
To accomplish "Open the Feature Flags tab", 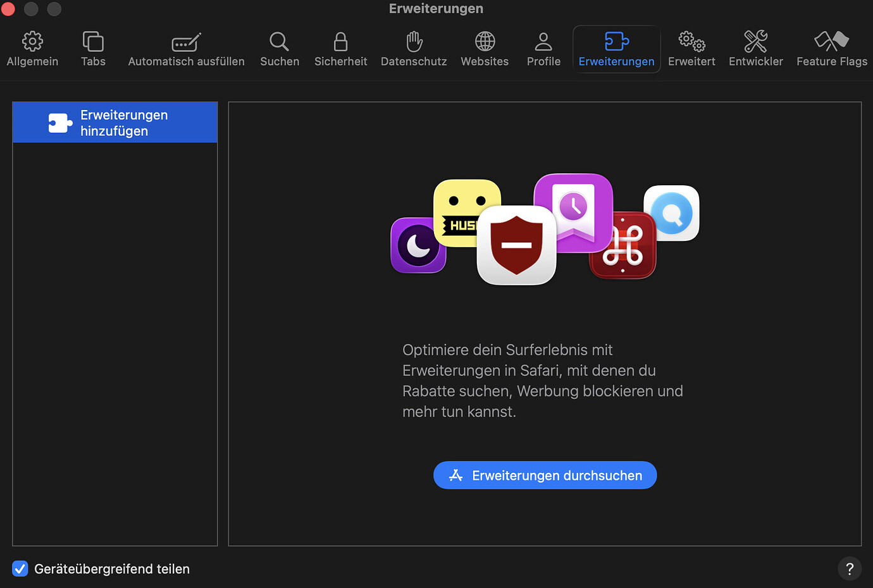I will coord(832,49).
